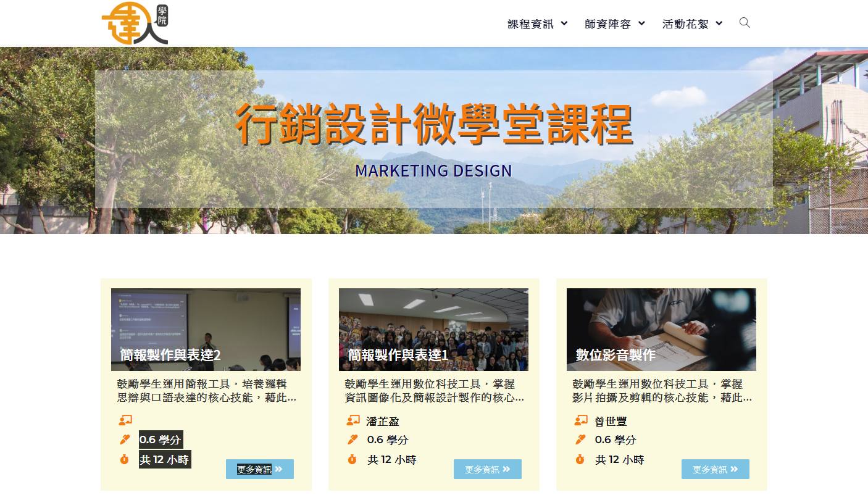Click instructor icon beside 潘芷盈

[353, 420]
